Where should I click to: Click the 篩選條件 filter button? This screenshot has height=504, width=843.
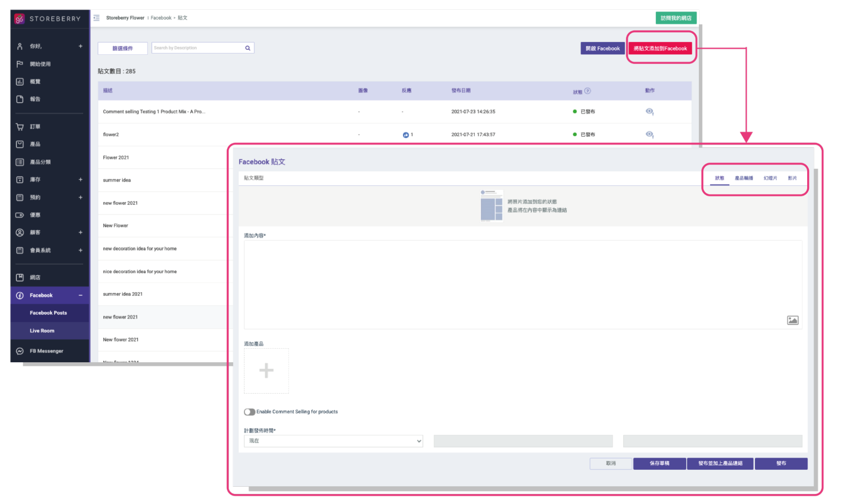[x=123, y=49]
